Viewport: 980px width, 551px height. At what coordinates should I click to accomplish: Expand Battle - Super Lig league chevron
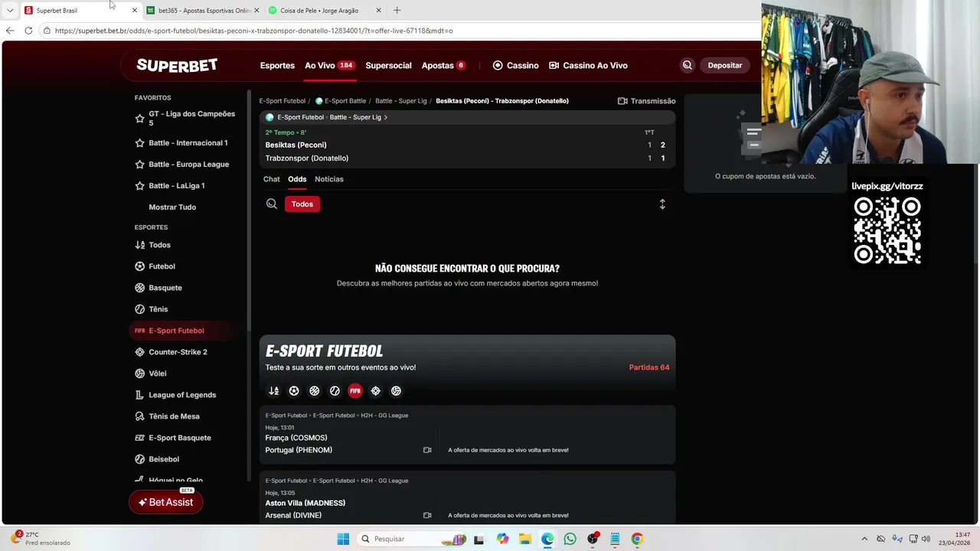click(x=386, y=118)
